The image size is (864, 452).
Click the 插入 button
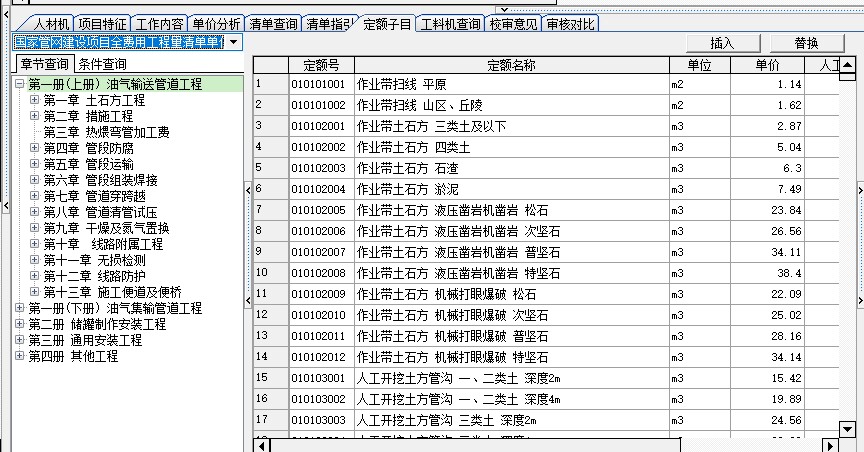coord(721,43)
